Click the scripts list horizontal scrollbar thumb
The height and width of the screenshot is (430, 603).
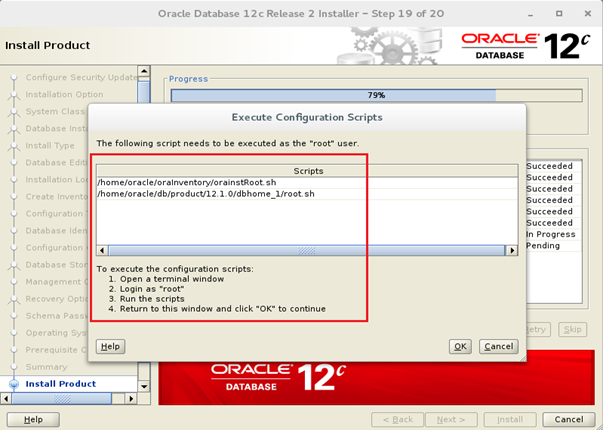pos(306,250)
